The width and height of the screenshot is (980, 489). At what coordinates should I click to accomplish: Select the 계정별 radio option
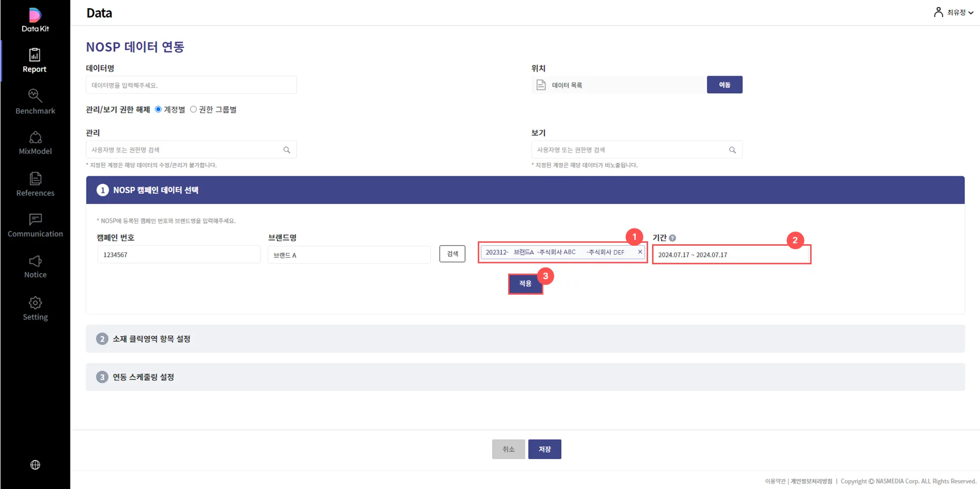click(x=158, y=109)
